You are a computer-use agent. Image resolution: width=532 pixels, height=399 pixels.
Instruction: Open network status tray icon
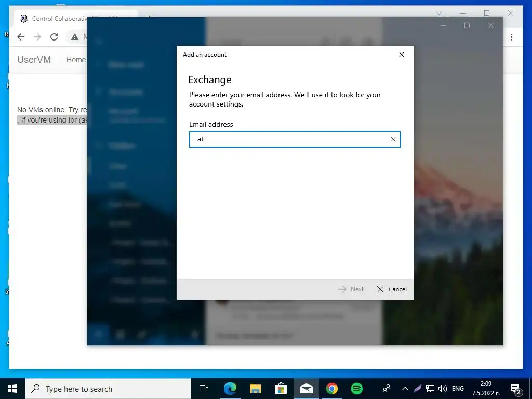coord(430,389)
